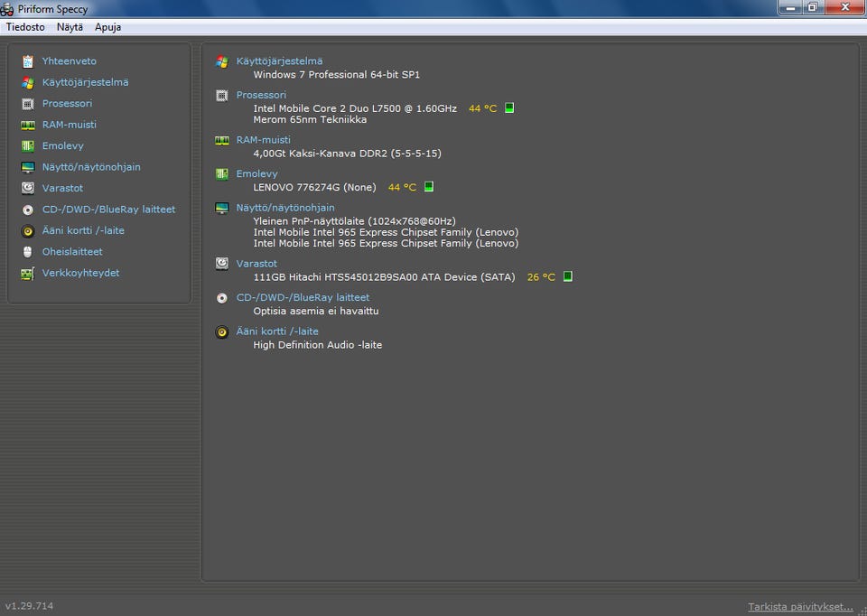The width and height of the screenshot is (867, 616).
Task: Click the Varastot hard drive icon in sidebar
Action: [x=28, y=188]
